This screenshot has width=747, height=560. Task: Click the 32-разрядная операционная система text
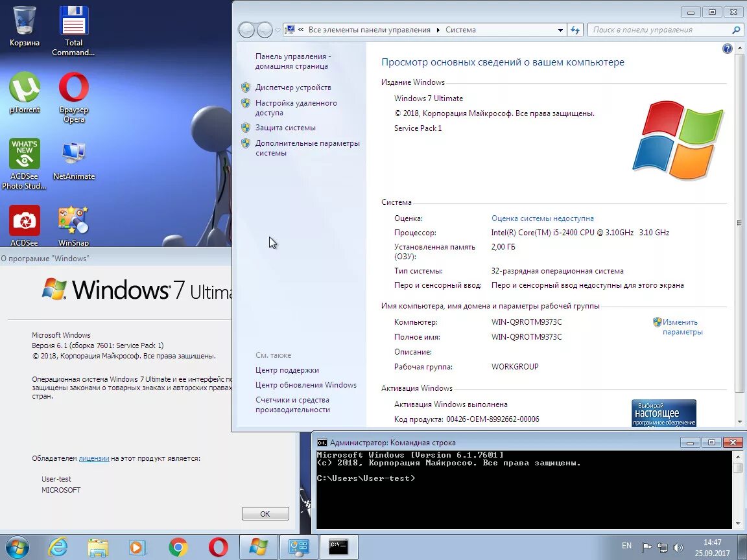point(557,271)
